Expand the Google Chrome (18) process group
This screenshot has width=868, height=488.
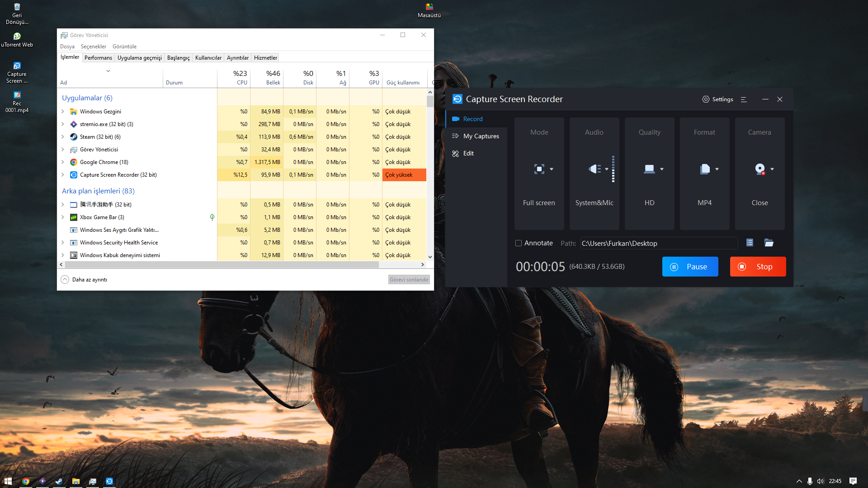point(63,162)
